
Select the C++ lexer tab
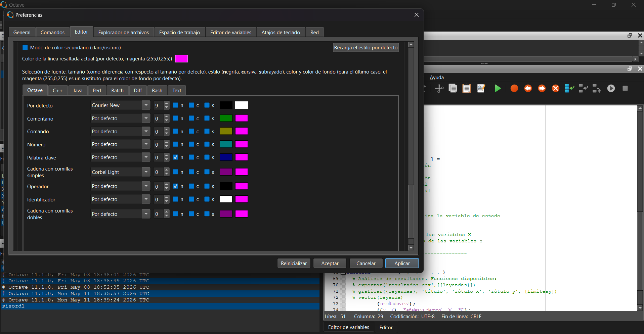(x=58, y=91)
